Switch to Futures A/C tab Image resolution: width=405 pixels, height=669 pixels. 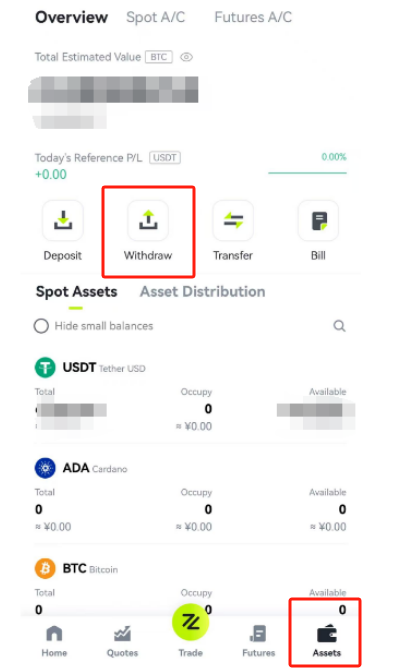[253, 17]
